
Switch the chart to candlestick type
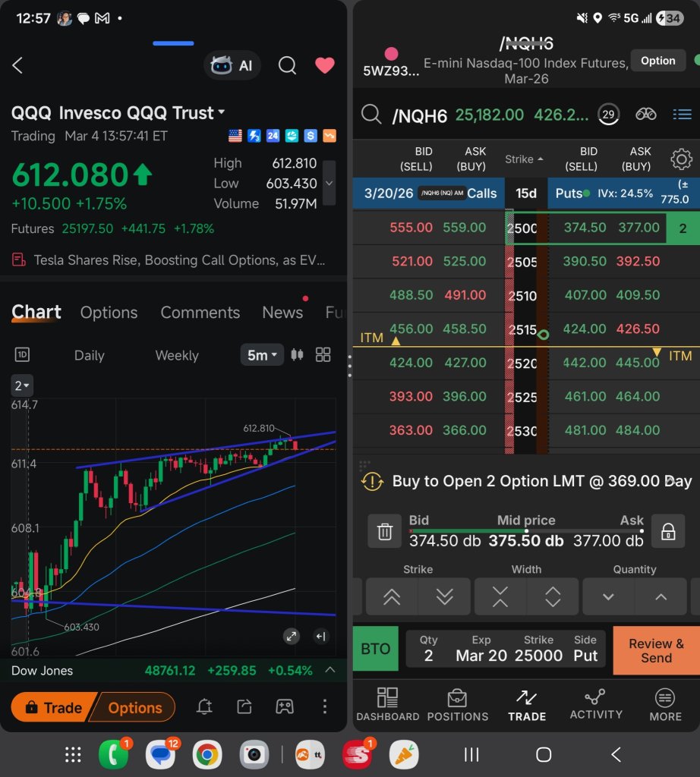pyautogui.click(x=297, y=355)
